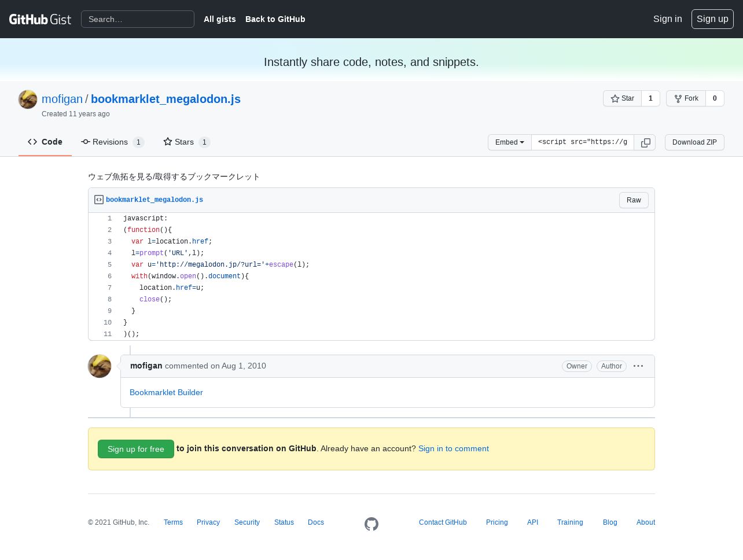Image resolution: width=743 pixels, height=560 pixels.
Task: Open the Status footer link
Action: click(x=284, y=522)
